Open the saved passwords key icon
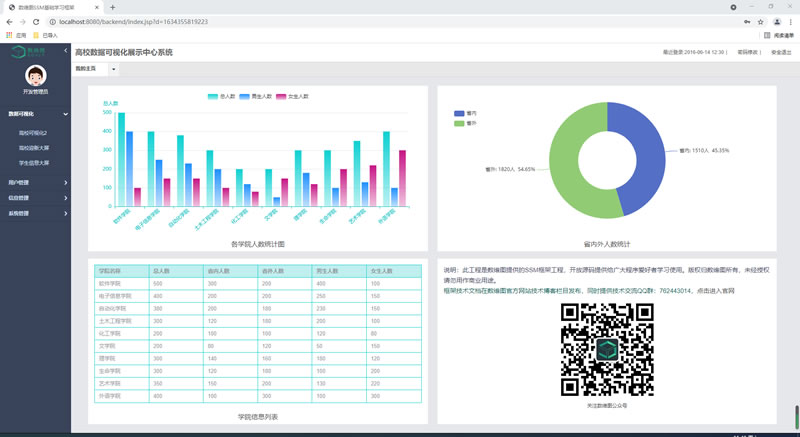This screenshot has width=800, height=437. 747,22
